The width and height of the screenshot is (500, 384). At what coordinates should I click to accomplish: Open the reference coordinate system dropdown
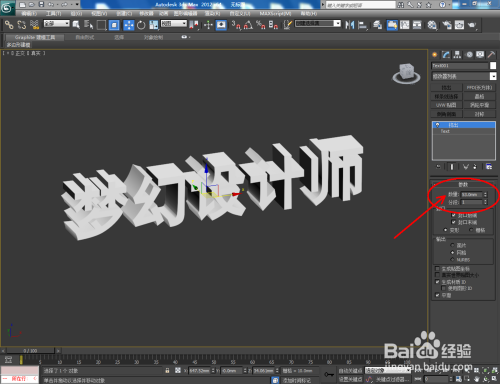tap(174, 23)
